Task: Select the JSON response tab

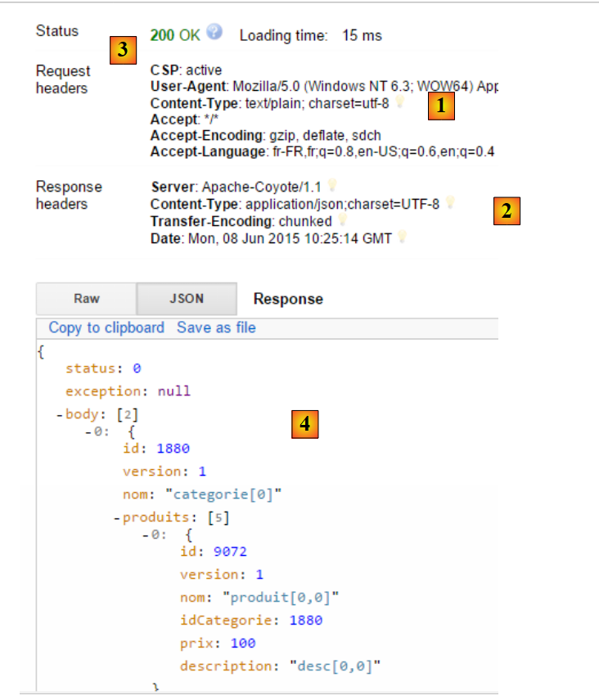Action: [x=186, y=299]
